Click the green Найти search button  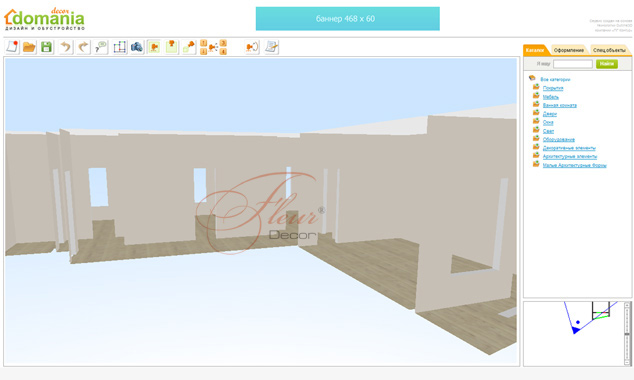[x=607, y=64]
